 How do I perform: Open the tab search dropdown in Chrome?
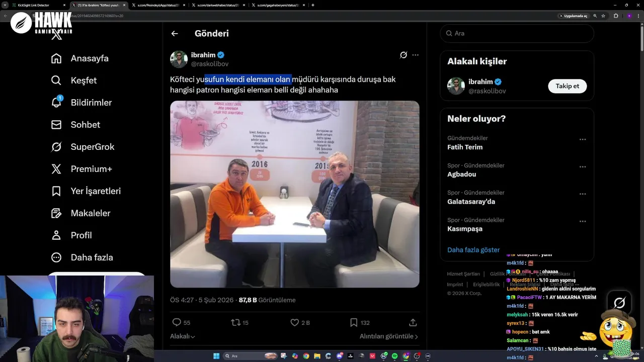click(5, 5)
